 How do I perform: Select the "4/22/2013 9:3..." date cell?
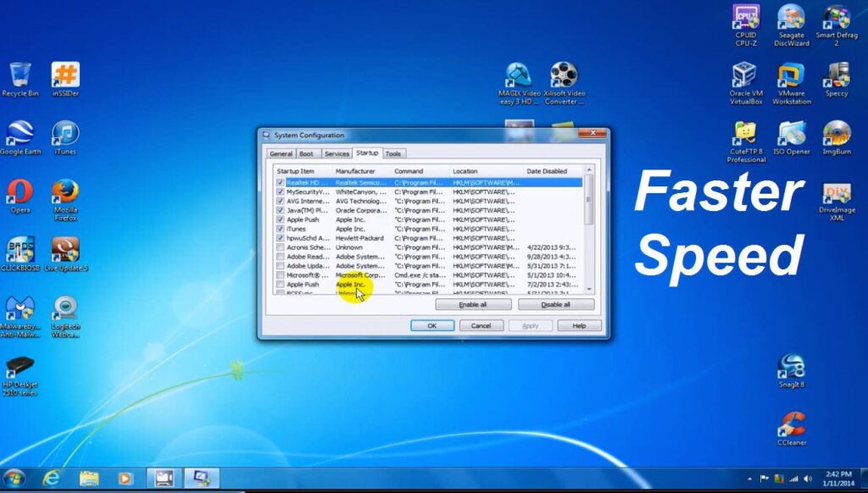(551, 247)
